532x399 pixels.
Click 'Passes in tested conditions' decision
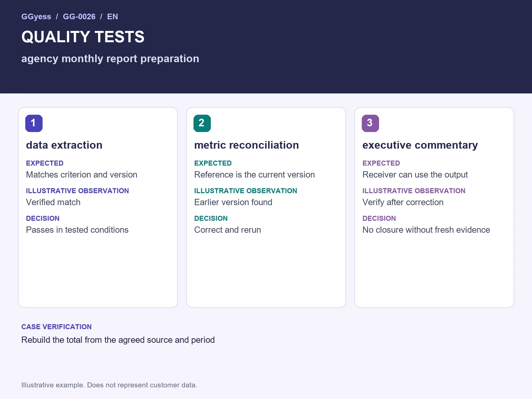(77, 230)
